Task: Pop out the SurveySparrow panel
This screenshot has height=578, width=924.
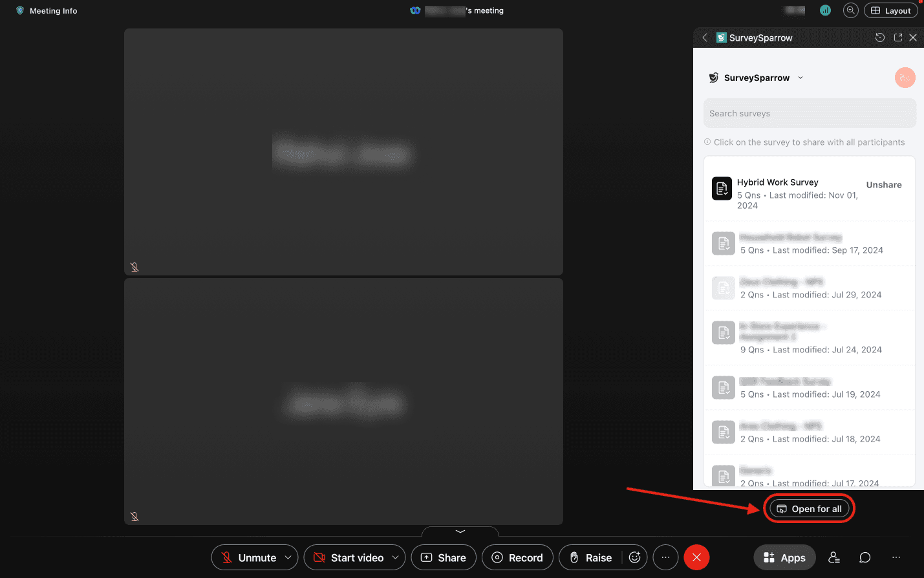Action: pyautogui.click(x=897, y=37)
